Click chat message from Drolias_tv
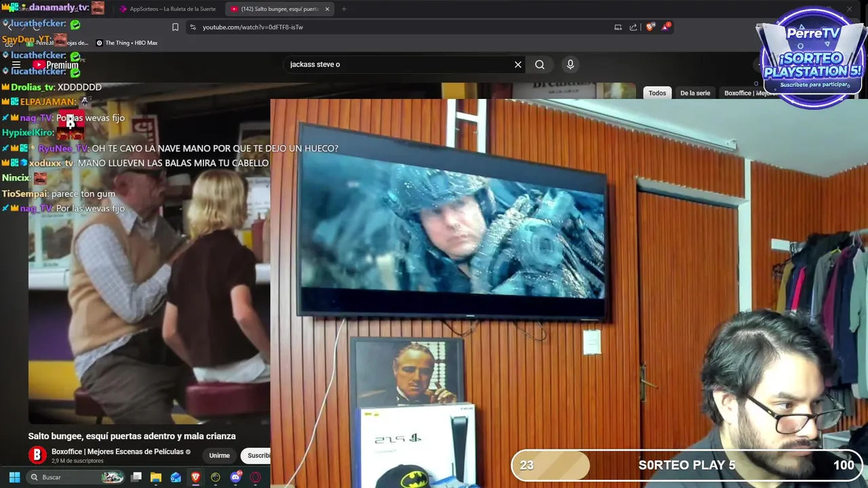Screen dimensions: 868x488 tap(52, 87)
